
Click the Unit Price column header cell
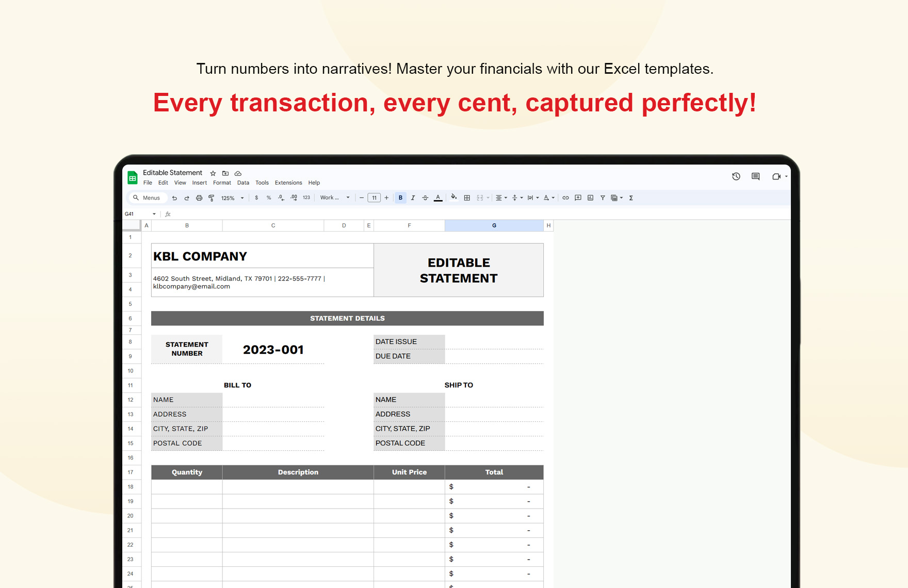coord(409,472)
